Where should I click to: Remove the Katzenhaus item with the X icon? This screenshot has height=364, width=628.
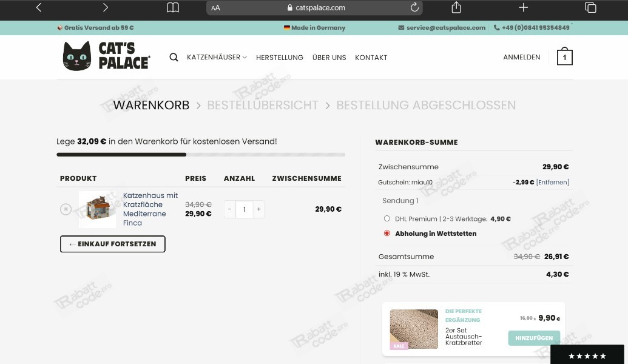tap(66, 209)
